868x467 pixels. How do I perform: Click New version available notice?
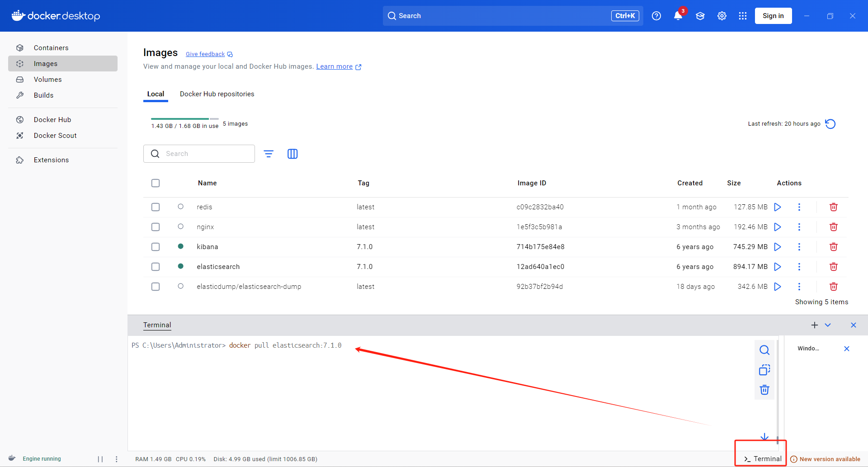click(x=826, y=459)
